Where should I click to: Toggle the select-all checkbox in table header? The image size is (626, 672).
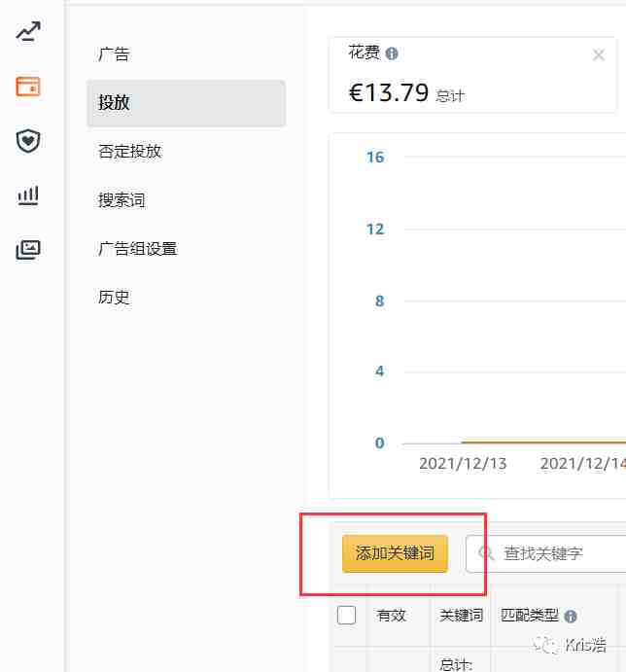(346, 615)
